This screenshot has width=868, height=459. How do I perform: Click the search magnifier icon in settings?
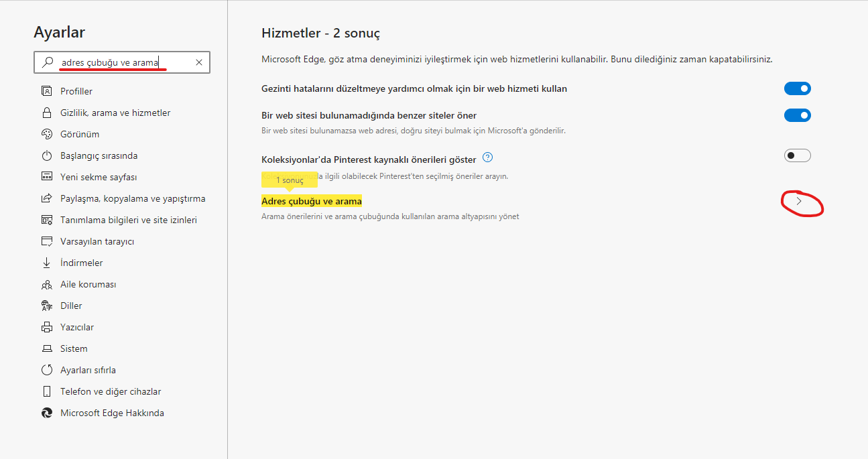click(47, 62)
